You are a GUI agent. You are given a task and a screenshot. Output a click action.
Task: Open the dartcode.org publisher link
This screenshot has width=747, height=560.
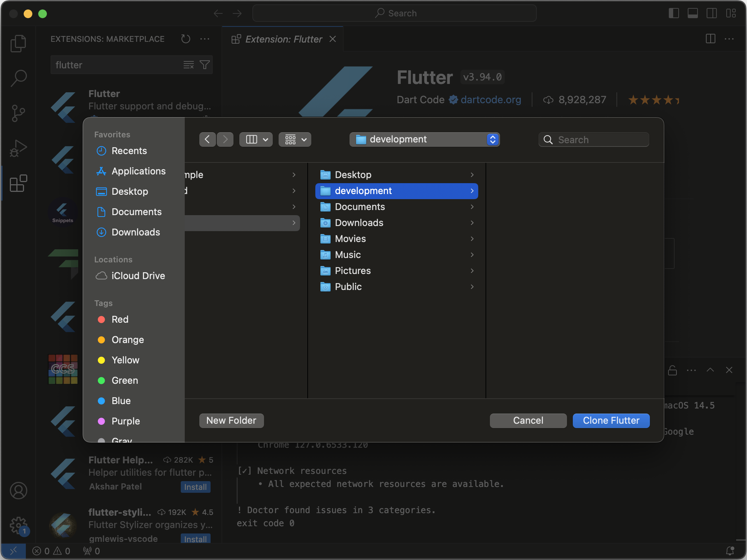click(491, 100)
